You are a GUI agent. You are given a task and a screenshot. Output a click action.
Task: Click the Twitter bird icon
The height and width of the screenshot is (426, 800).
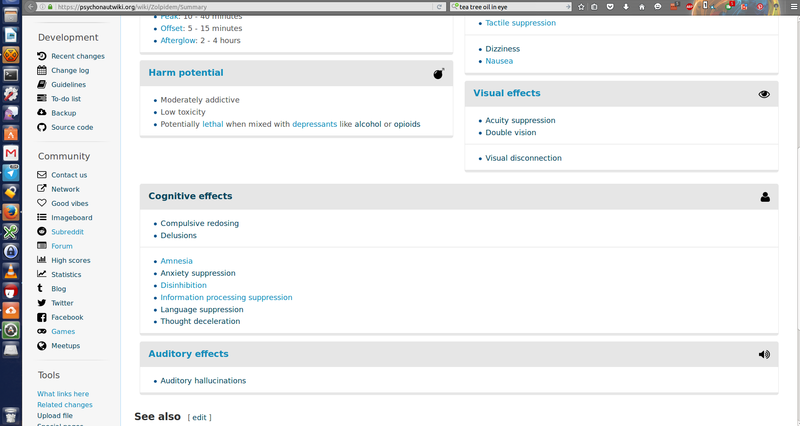[x=42, y=303]
